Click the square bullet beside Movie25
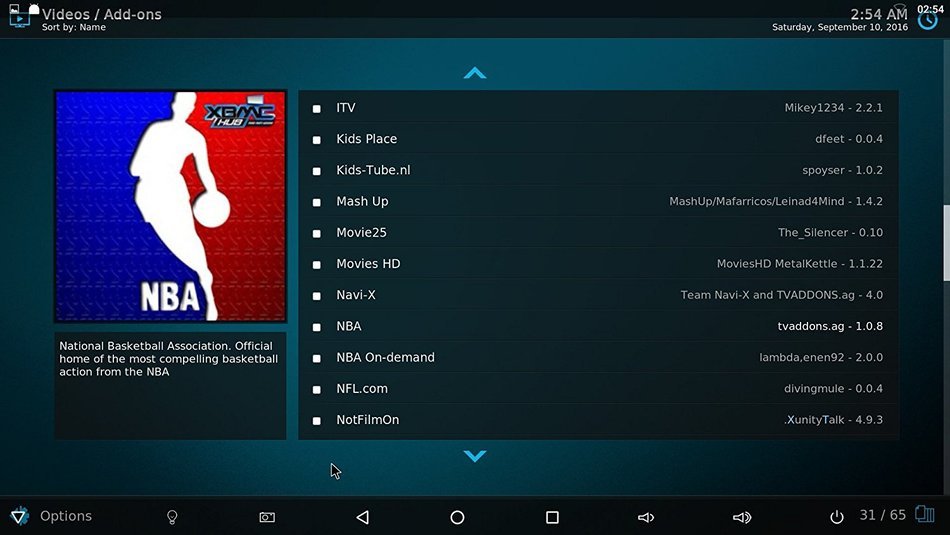The width and height of the screenshot is (950, 535). (316, 234)
